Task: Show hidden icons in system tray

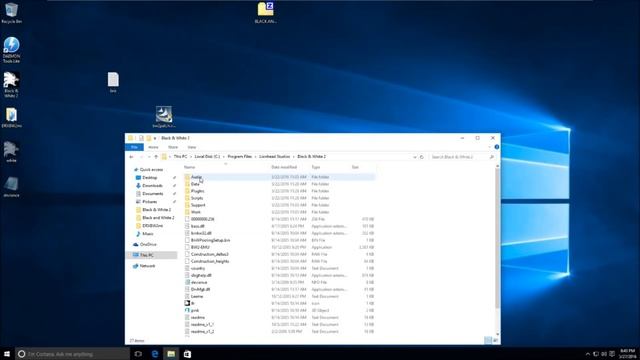Action: 588,354
